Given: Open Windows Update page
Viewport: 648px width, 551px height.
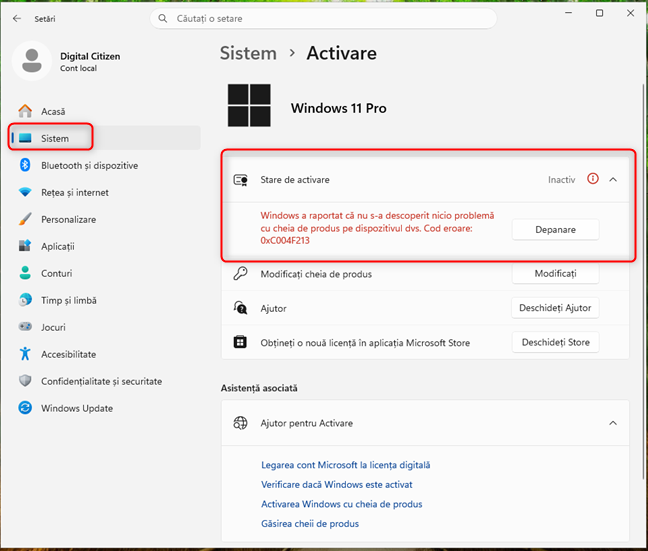Looking at the screenshot, I should point(105,408).
